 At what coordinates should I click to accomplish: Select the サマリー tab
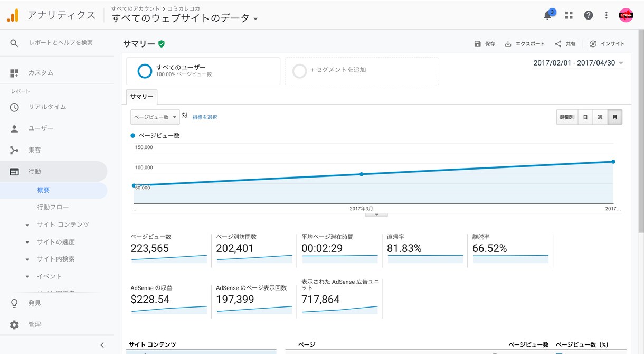click(x=142, y=97)
